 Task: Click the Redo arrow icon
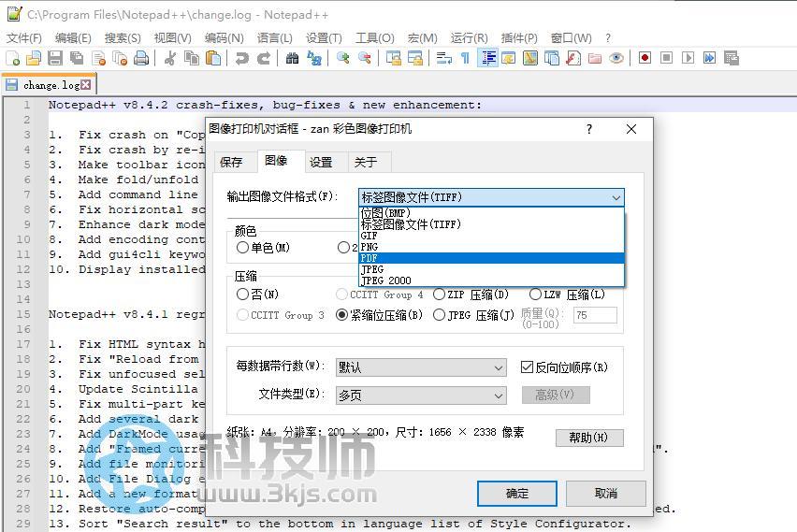264,58
